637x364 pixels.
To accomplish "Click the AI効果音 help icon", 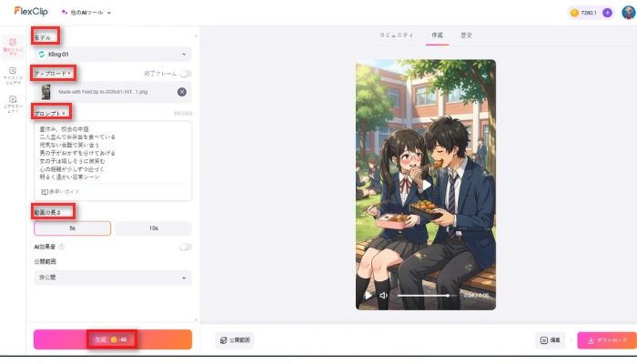I will click(x=61, y=247).
